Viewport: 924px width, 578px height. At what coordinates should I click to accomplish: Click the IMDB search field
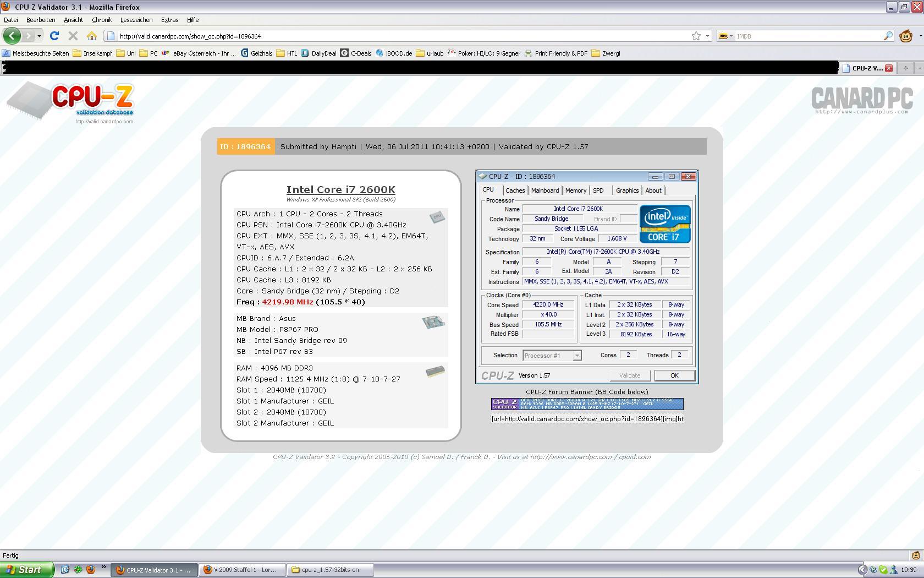point(809,36)
